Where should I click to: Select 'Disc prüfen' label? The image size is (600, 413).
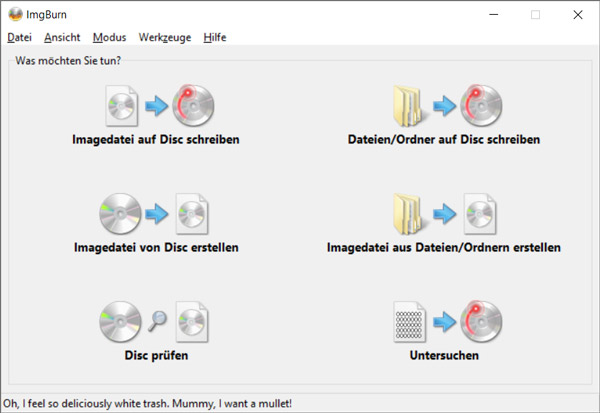tap(156, 355)
